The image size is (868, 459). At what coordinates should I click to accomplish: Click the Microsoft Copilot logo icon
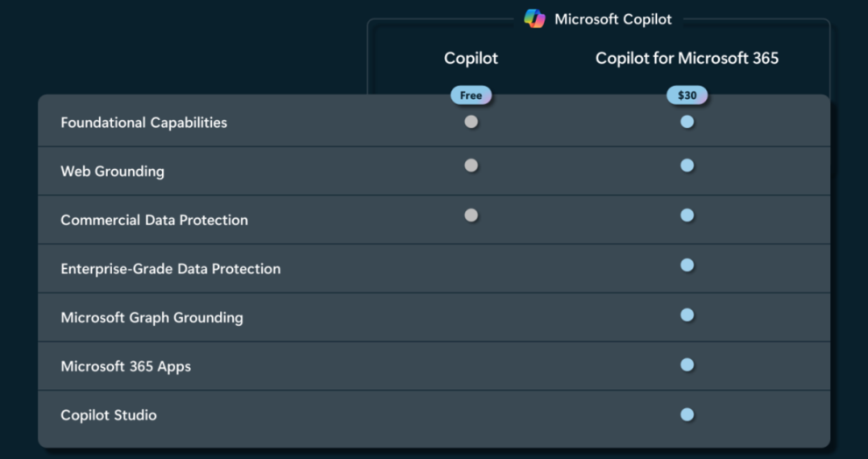pos(534,18)
